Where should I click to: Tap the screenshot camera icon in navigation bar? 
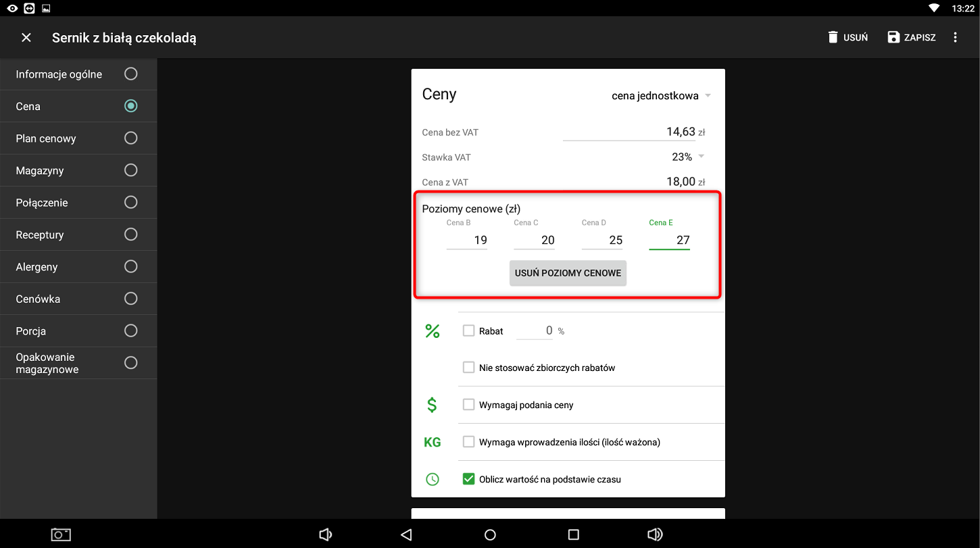[x=61, y=534]
